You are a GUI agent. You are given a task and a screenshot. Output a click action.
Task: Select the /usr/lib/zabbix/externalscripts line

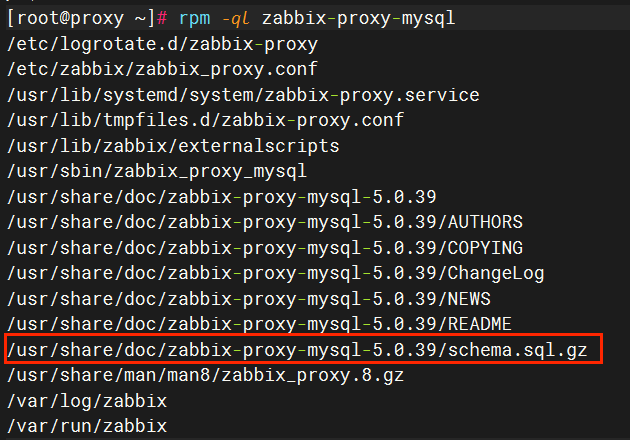point(173,146)
